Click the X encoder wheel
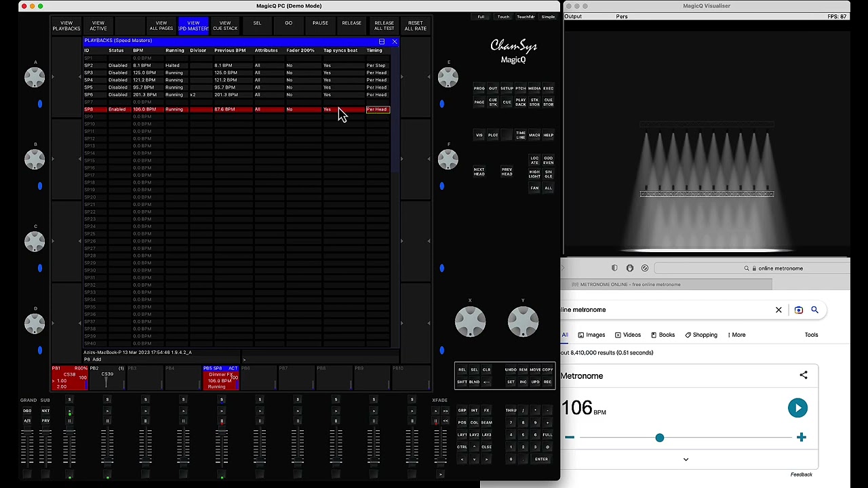The width and height of the screenshot is (868, 488). (x=470, y=321)
